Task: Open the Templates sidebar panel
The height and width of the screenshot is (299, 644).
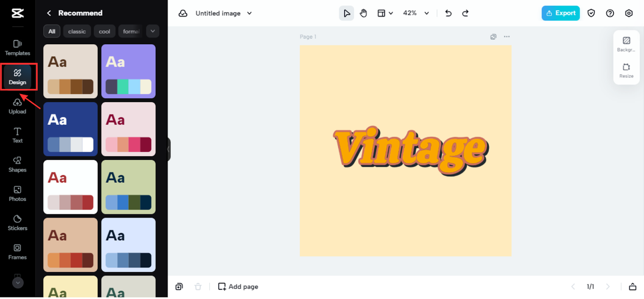Action: pyautogui.click(x=17, y=48)
